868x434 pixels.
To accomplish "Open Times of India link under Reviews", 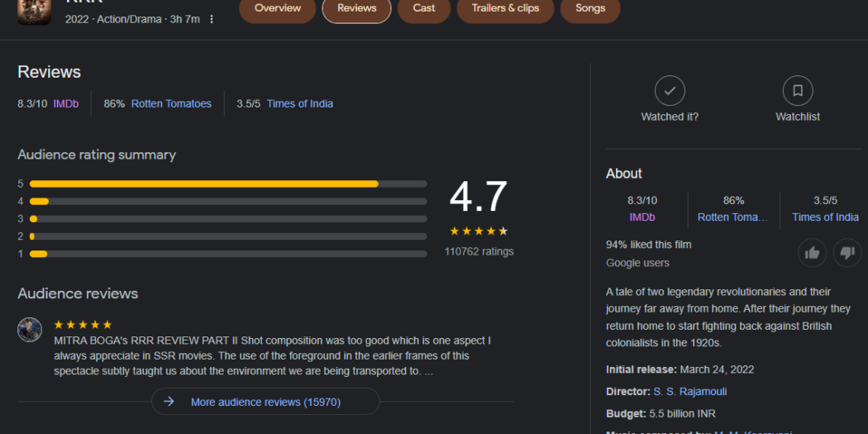I will (x=300, y=103).
